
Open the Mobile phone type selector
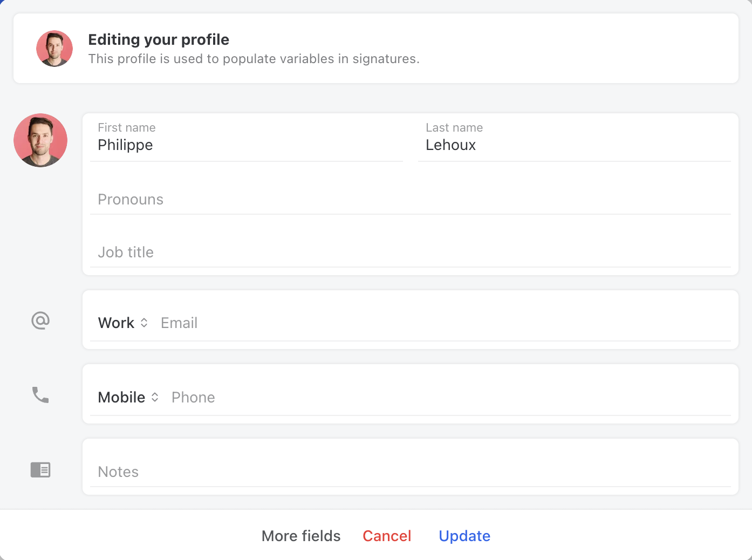coord(127,397)
